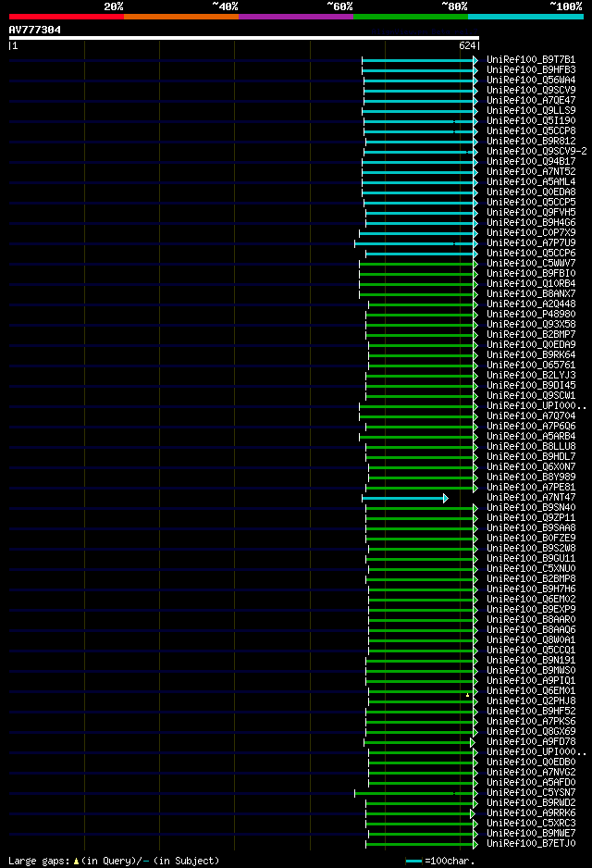592x868 pixels.
Task: Select hit UniRef100_Q2PHJ8
Action: point(531,701)
